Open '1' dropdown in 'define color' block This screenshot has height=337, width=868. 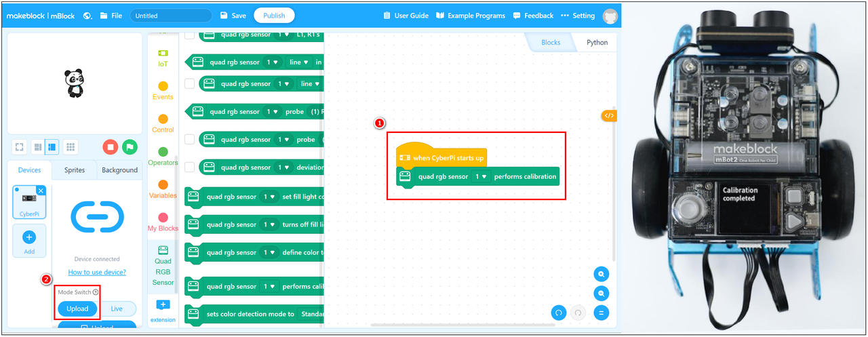coord(269,252)
